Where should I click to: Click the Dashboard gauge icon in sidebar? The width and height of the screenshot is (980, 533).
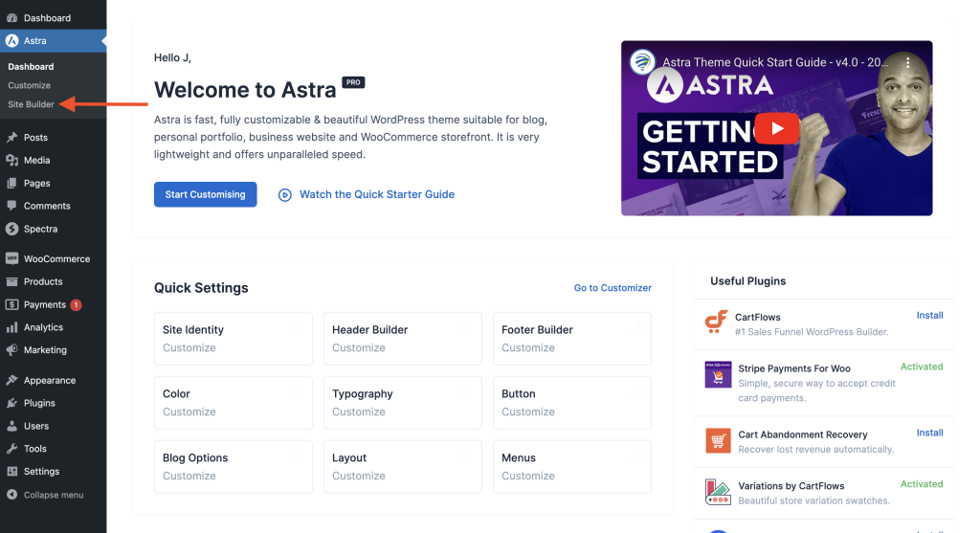pos(11,18)
